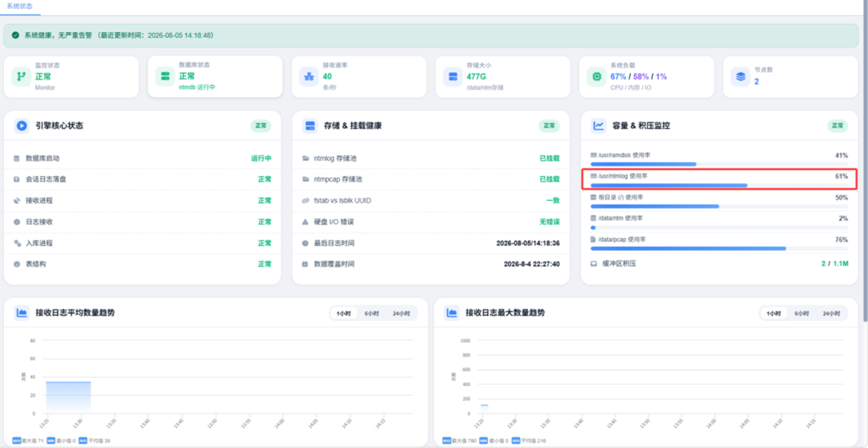Click the clock icon beside 最后日志时间

click(x=305, y=243)
